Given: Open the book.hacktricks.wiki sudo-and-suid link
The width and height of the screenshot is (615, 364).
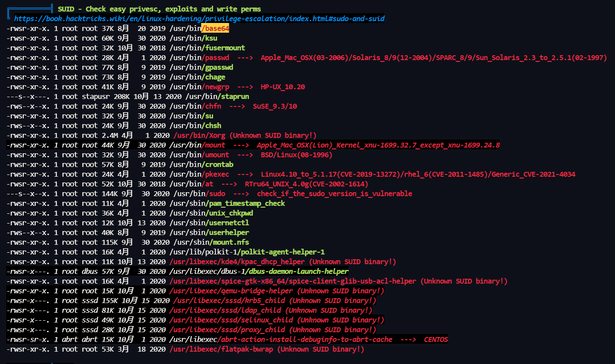Looking at the screenshot, I should point(199,19).
